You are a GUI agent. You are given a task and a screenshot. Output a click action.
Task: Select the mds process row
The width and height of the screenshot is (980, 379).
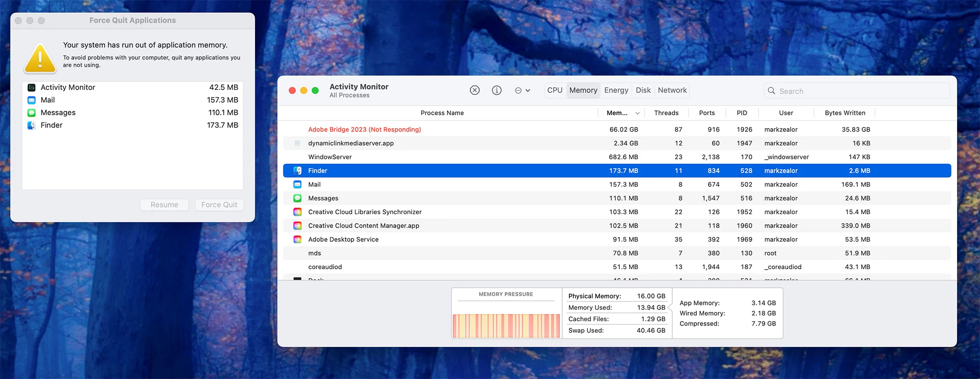(x=617, y=253)
